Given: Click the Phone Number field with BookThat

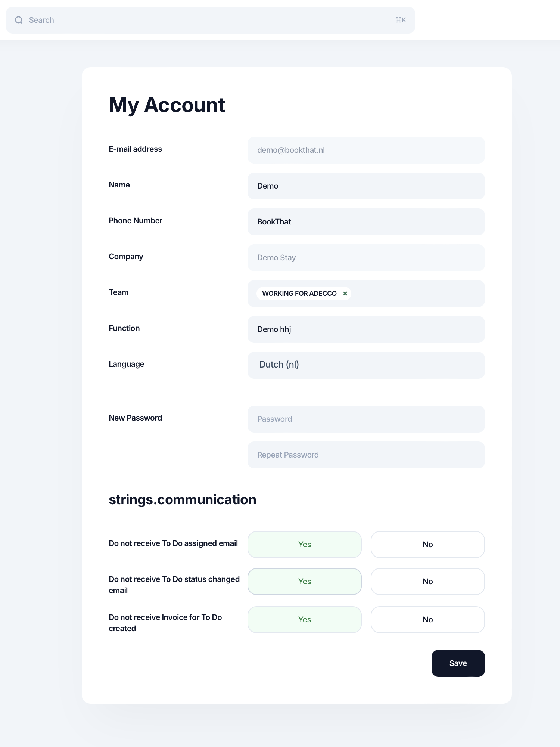Looking at the screenshot, I should pos(366,222).
